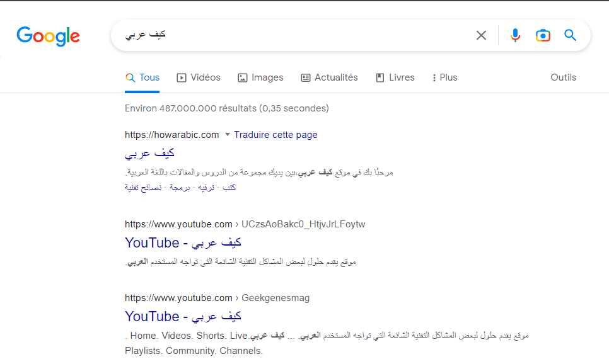The height and width of the screenshot is (364, 609).
Task: Click Traduire cette page link
Action: [x=275, y=135]
